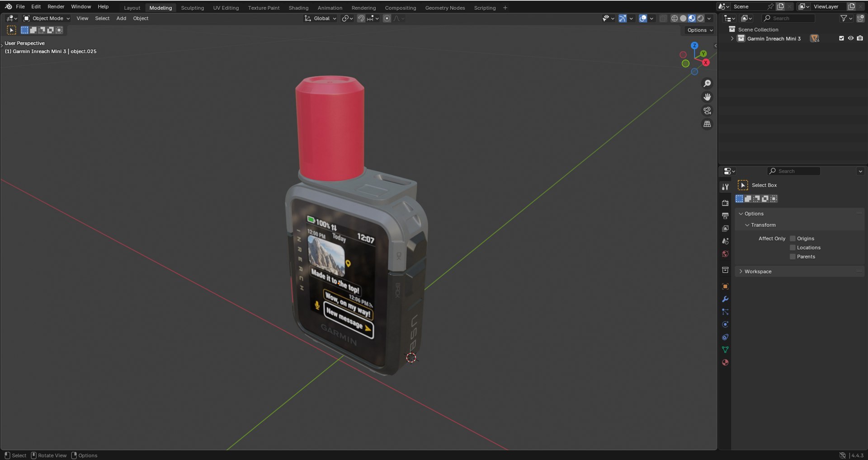Image resolution: width=868 pixels, height=460 pixels.
Task: Open the Object Constraints properties tab
Action: (x=725, y=337)
